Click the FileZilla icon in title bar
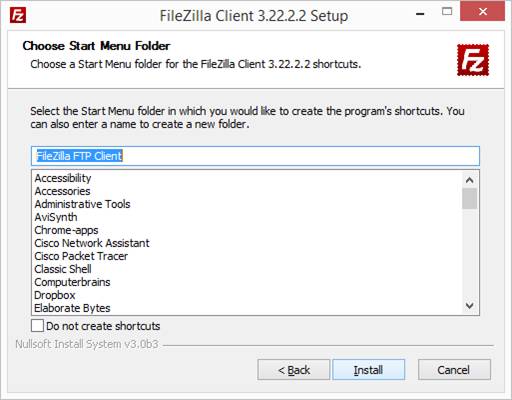Viewport: 512px width, 400px height. pyautogui.click(x=18, y=15)
